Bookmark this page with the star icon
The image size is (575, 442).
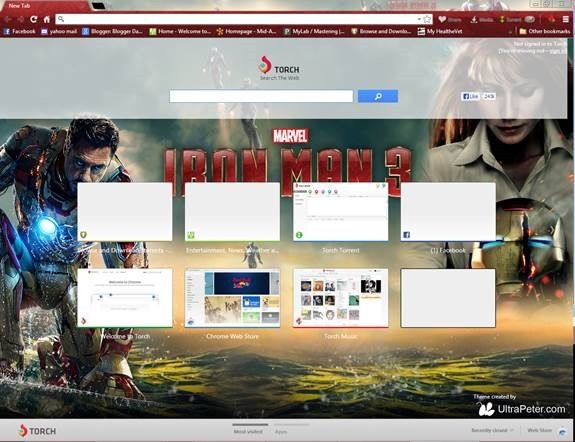[427, 19]
